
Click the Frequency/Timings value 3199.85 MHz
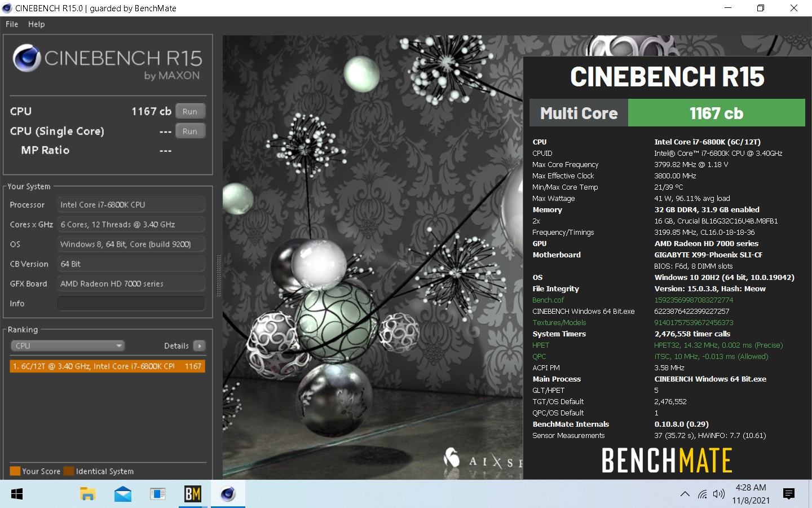coord(704,233)
